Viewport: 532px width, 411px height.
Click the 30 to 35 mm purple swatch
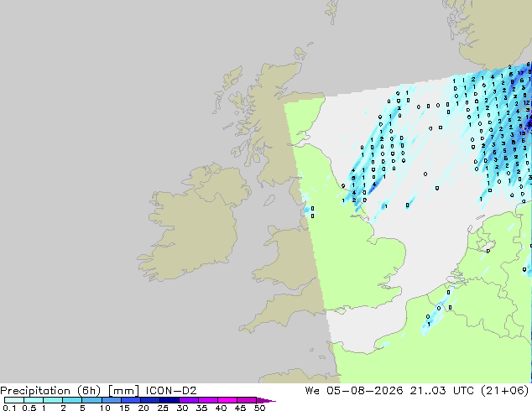(x=189, y=400)
